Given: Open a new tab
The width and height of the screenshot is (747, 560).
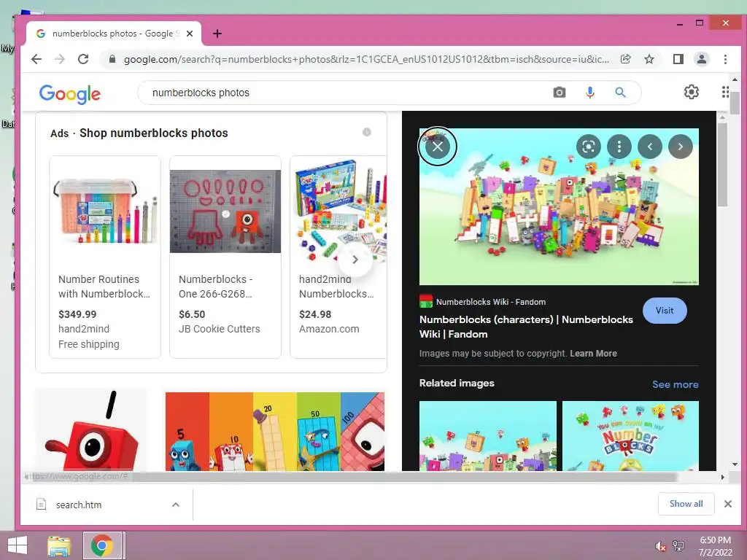Looking at the screenshot, I should (x=217, y=34).
